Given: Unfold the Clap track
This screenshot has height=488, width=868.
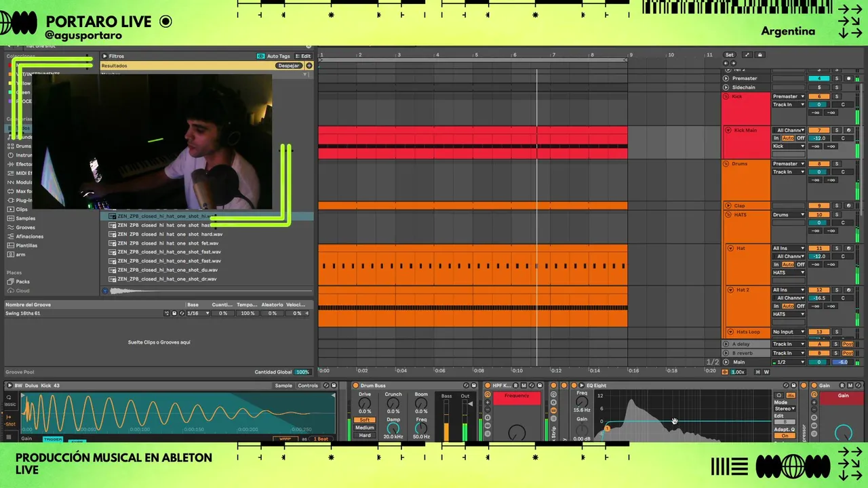Looking at the screenshot, I should 729,206.
